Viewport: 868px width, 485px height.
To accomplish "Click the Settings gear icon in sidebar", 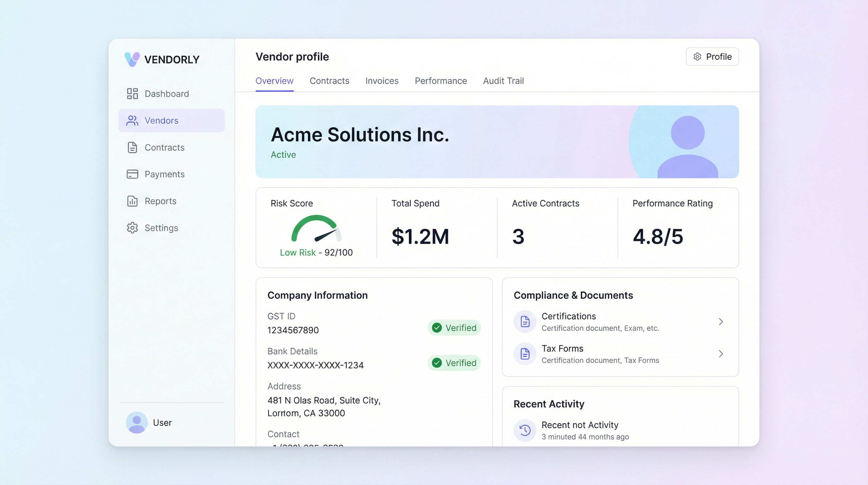I will tap(132, 228).
